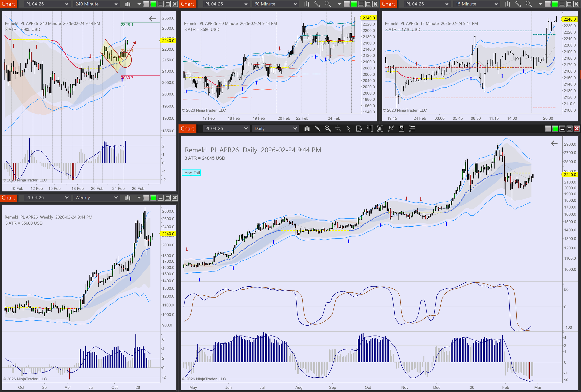Screen dimensions: 581x392
Task: Click the Long Tail label on Daily chart
Action: (191, 173)
